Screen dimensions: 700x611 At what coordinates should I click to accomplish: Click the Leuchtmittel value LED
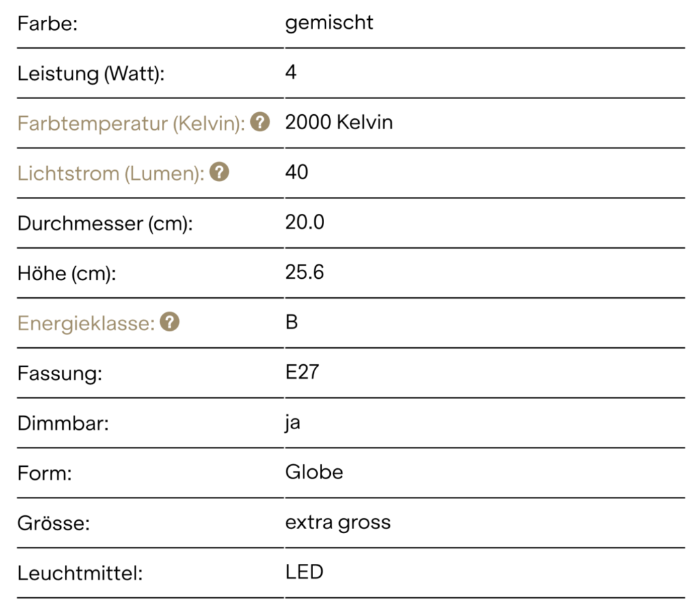304,572
